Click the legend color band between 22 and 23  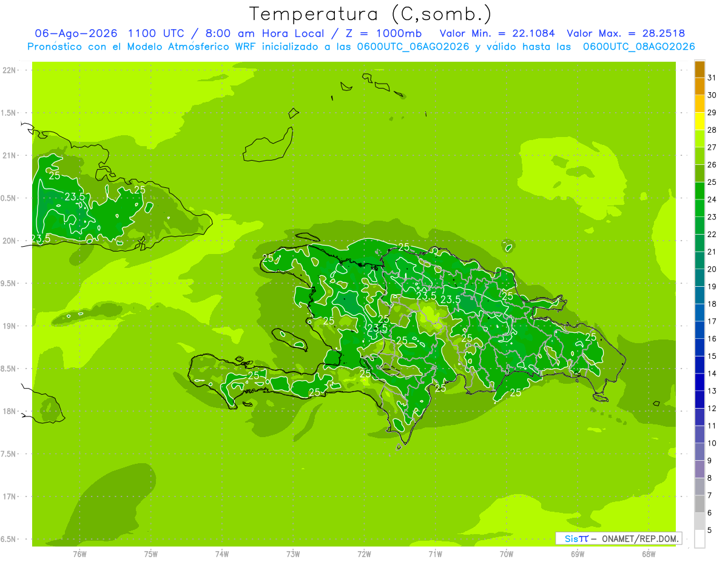pyautogui.click(x=699, y=226)
